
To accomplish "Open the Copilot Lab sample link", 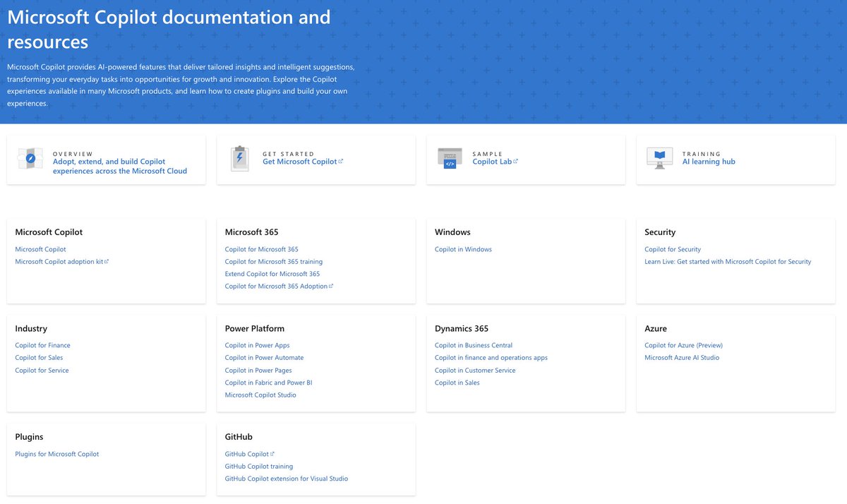I will [x=492, y=162].
